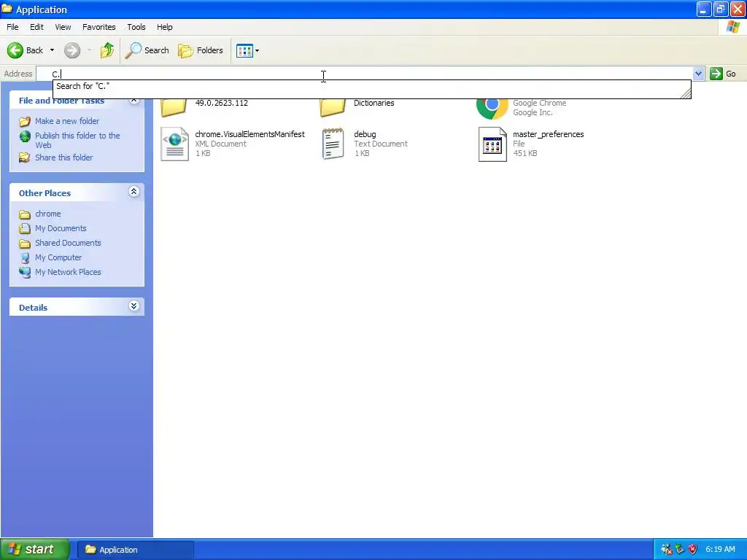Collapse the Other Places panel
747x560 pixels.
point(134,192)
